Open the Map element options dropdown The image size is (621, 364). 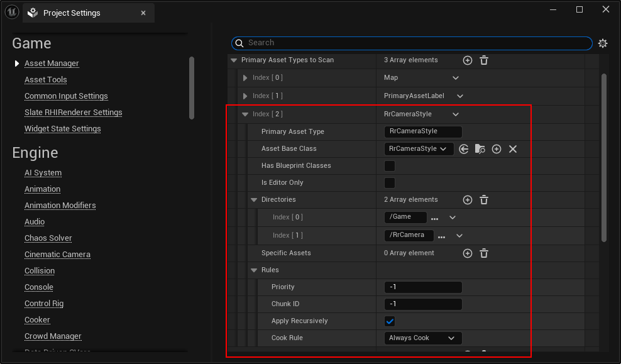[456, 78]
